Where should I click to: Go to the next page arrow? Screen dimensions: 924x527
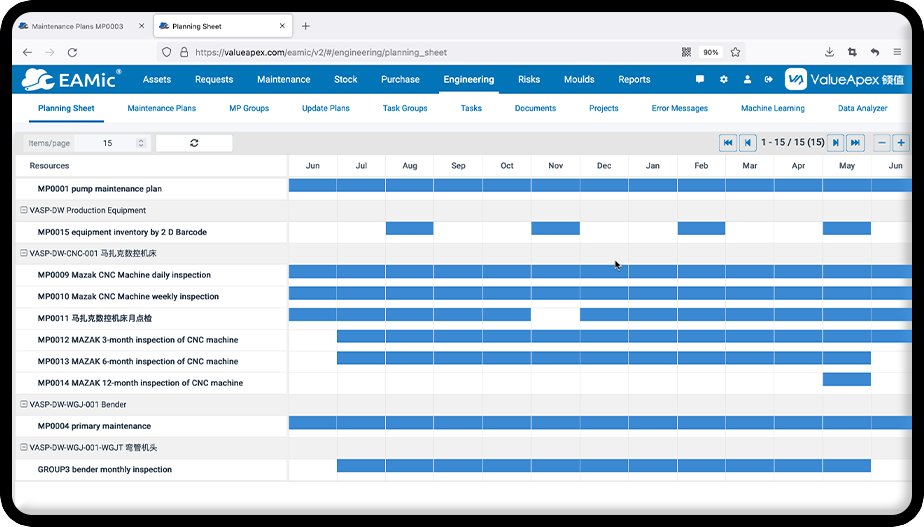(x=835, y=143)
